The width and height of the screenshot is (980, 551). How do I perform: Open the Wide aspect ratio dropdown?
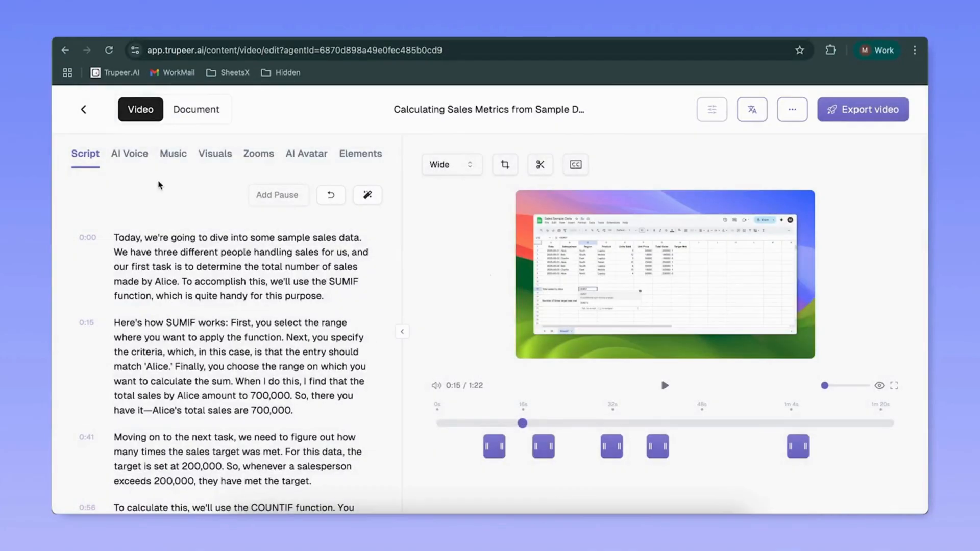tap(451, 164)
